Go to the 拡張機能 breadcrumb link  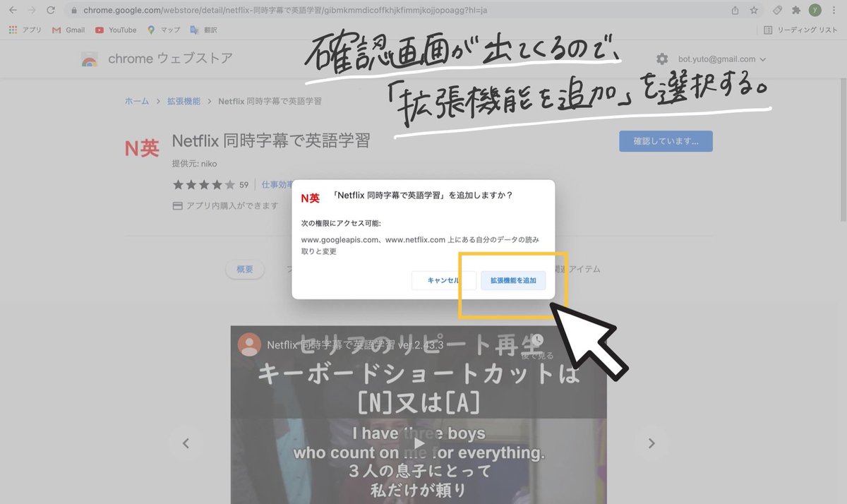click(184, 101)
